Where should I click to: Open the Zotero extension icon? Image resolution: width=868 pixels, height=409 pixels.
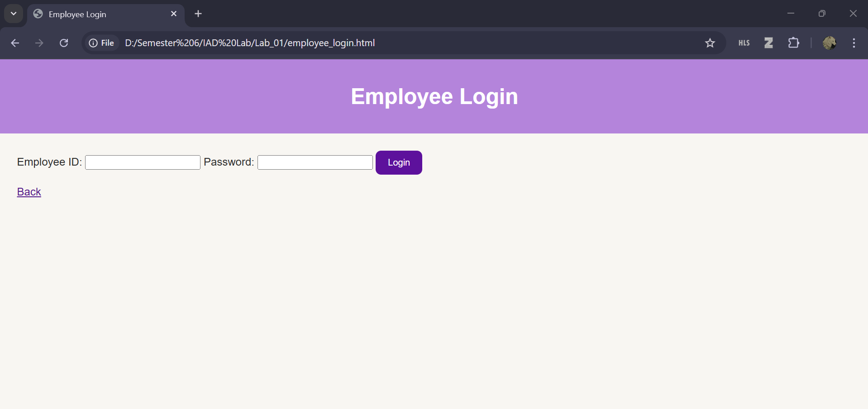pos(768,43)
